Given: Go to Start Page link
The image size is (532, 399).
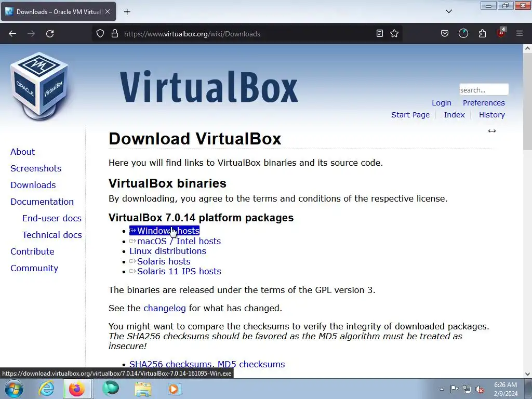Looking at the screenshot, I should tap(410, 115).
